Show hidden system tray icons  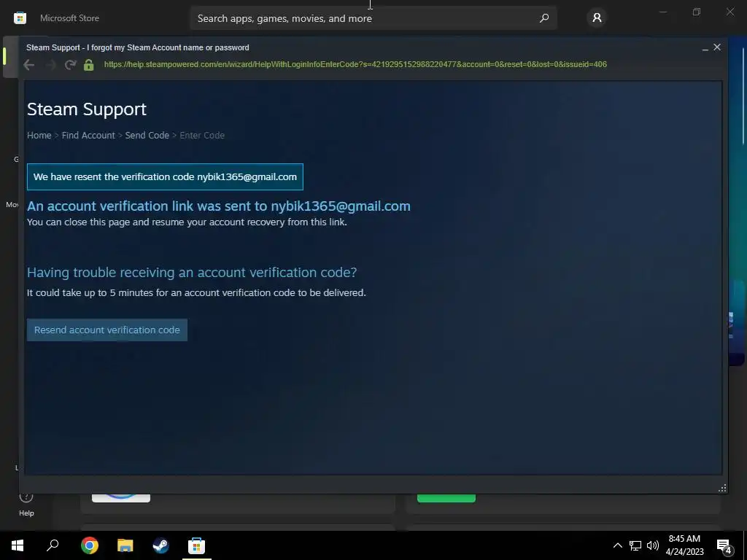tap(617, 545)
